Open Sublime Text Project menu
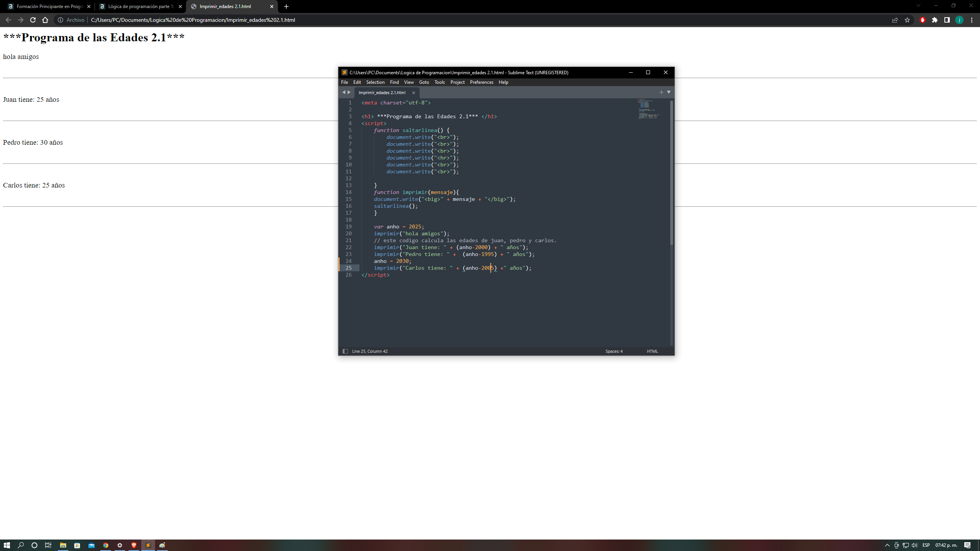Image resolution: width=980 pixels, height=551 pixels. (x=457, y=82)
